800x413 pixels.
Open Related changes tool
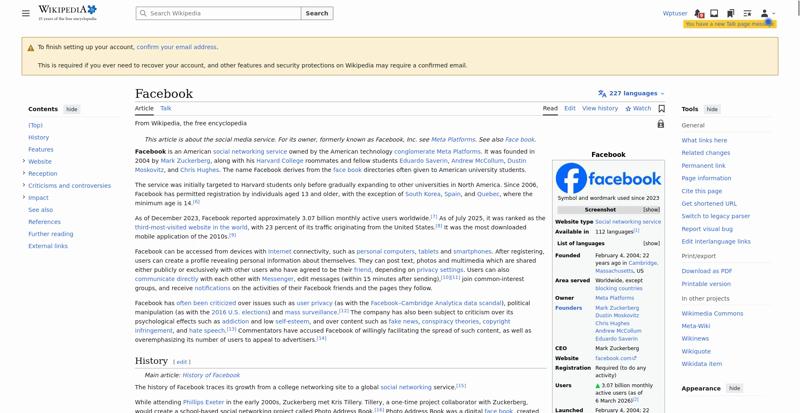[x=706, y=153]
